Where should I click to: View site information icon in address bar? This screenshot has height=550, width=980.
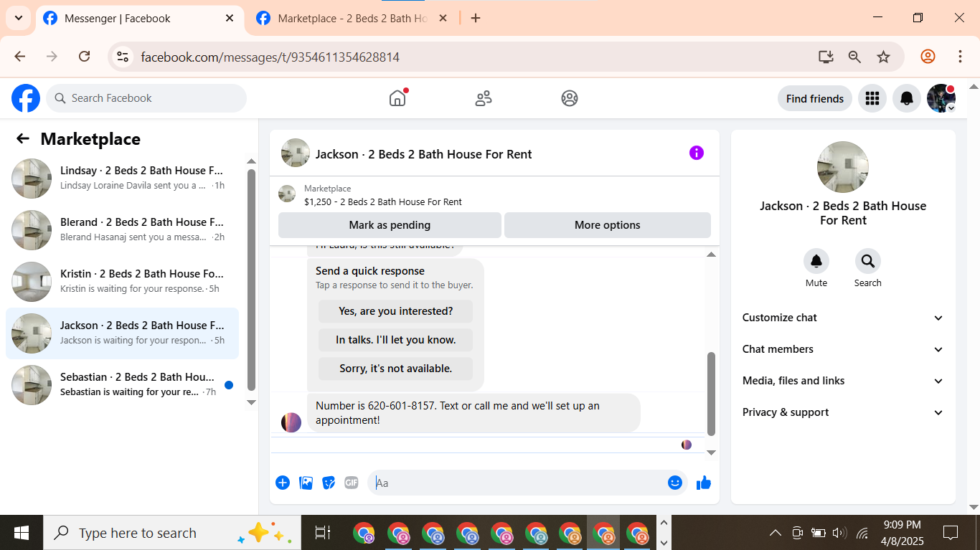[x=123, y=57]
